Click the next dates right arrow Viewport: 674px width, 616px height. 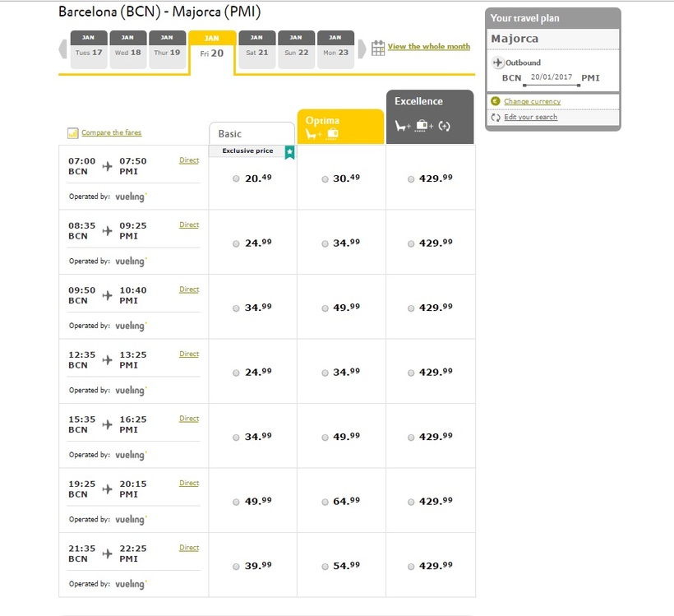pyautogui.click(x=362, y=49)
